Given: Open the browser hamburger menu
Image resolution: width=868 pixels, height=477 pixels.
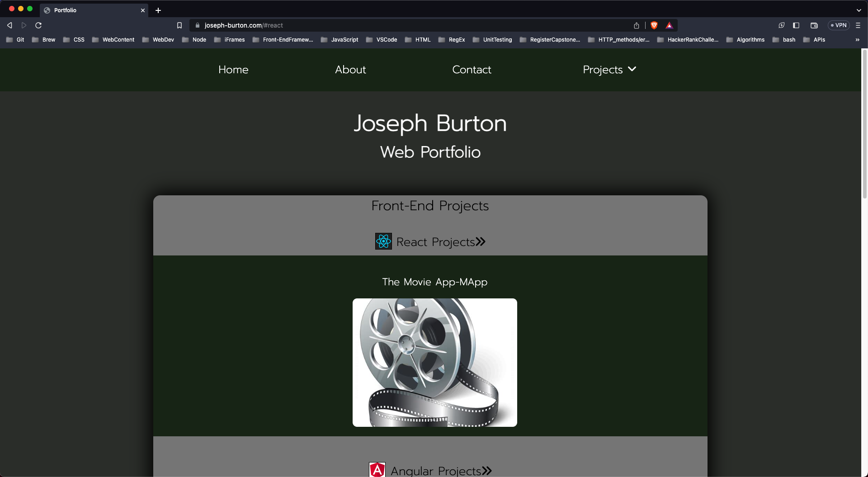Looking at the screenshot, I should pyautogui.click(x=858, y=25).
